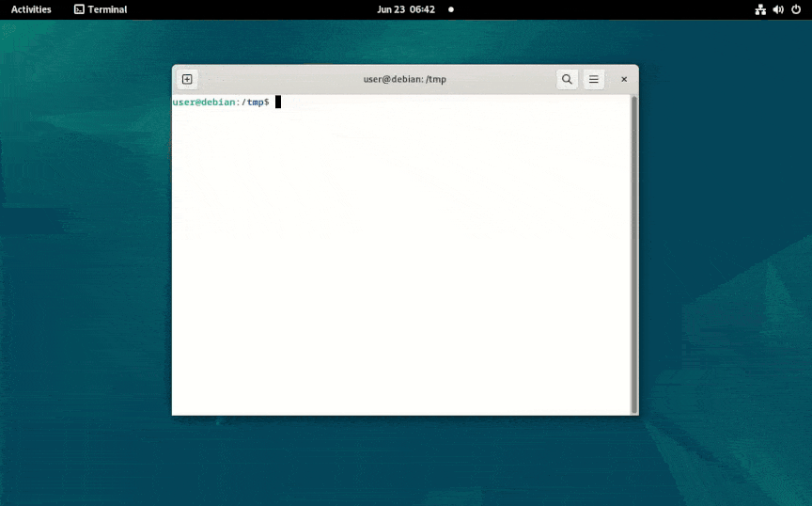Close the terminal window
The width and height of the screenshot is (812, 506).
click(624, 79)
